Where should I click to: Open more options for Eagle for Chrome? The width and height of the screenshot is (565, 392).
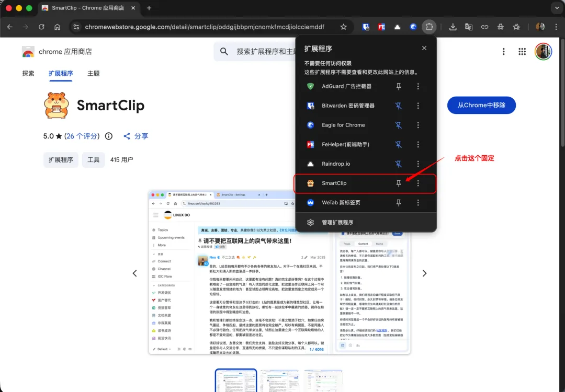click(418, 125)
